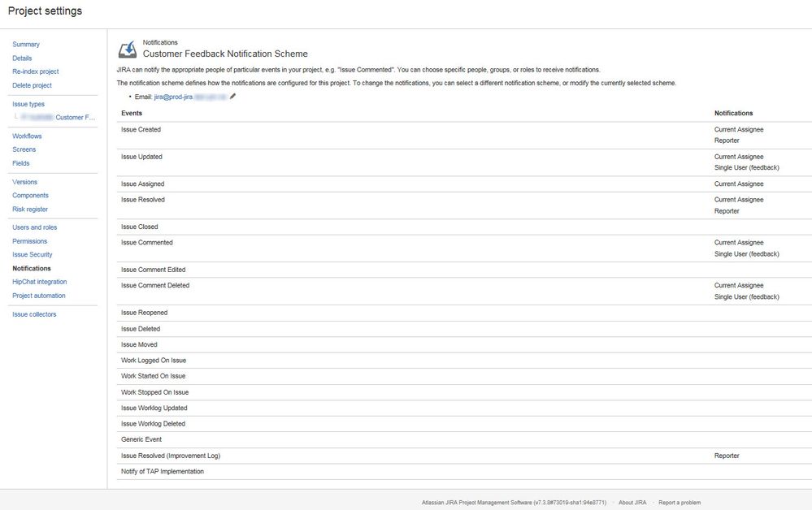Click the Issue Comment Deleted event
812x510 pixels.
(155, 286)
